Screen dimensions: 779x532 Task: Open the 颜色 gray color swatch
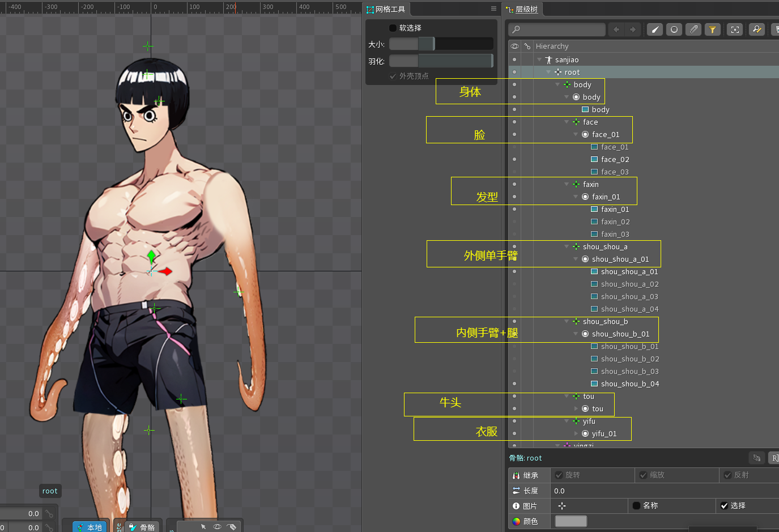click(571, 521)
